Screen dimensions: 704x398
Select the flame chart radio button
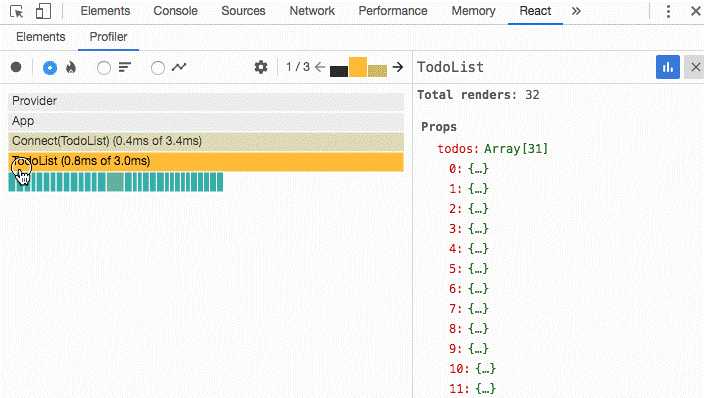[x=50, y=68]
